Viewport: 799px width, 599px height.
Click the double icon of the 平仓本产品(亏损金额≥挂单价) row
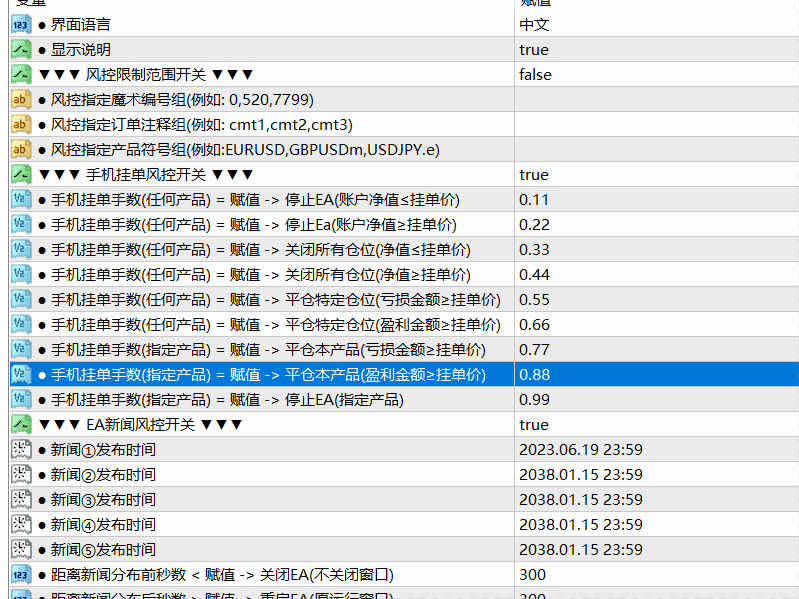tap(21, 349)
